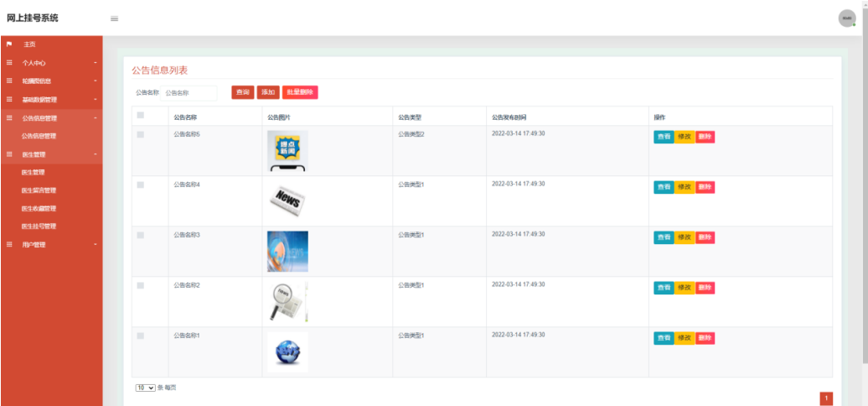
Task: Click the 网上挂号系统 site title
Action: (32, 18)
